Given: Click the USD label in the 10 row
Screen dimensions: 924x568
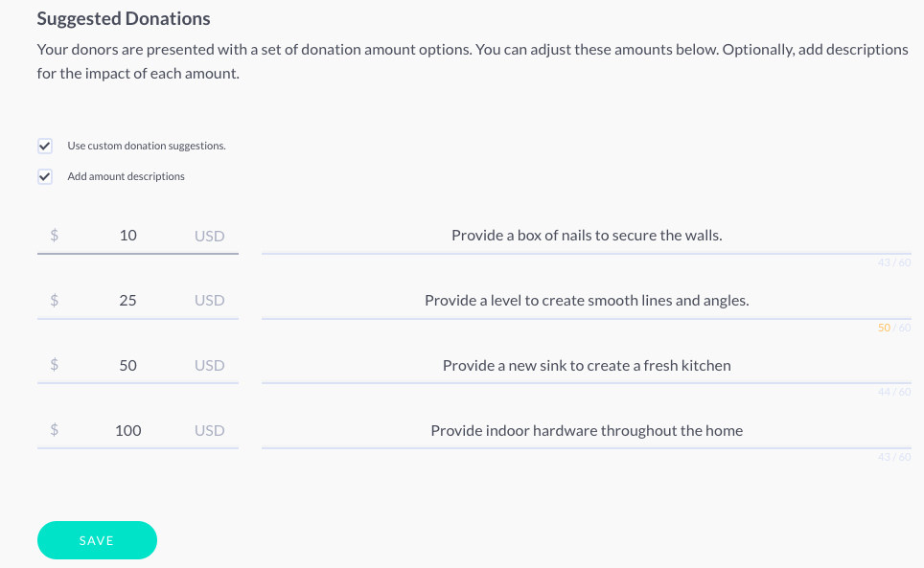Looking at the screenshot, I should (x=210, y=236).
